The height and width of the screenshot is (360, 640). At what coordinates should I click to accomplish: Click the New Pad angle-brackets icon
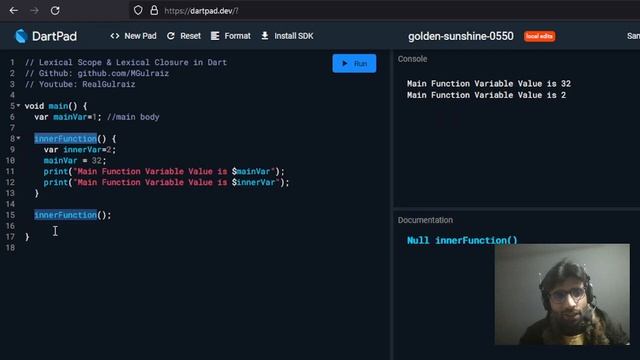tap(115, 36)
